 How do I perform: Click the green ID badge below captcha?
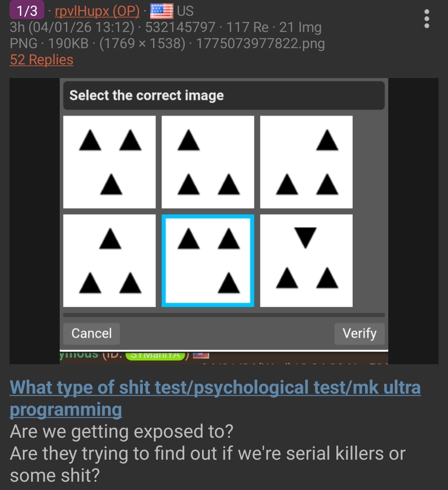click(x=155, y=355)
